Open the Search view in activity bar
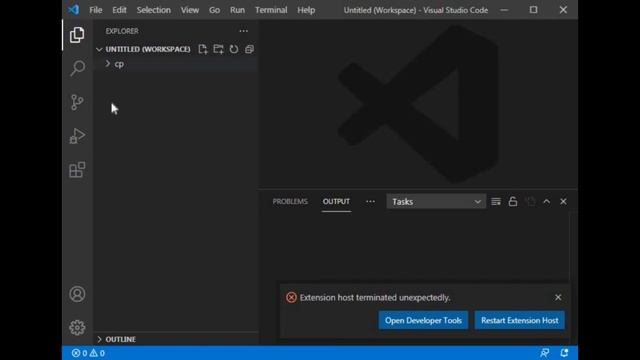This screenshot has width=640, height=360. pos(77,68)
